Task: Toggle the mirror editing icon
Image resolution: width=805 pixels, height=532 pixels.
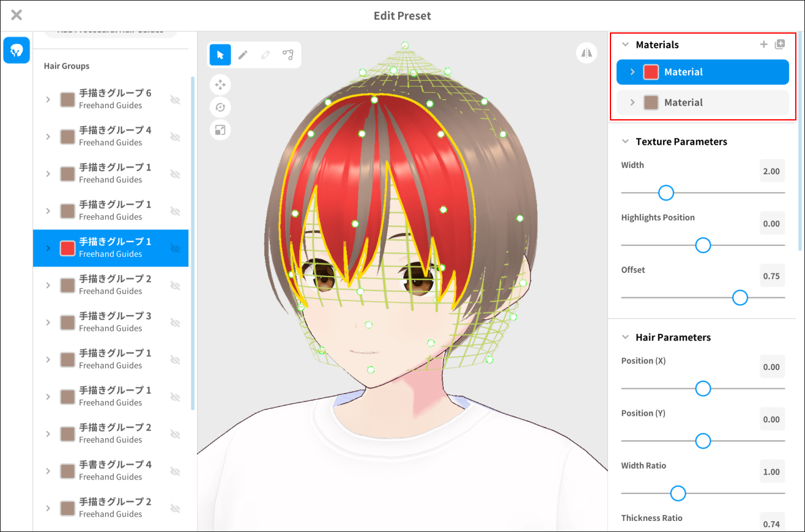Action: coord(587,53)
